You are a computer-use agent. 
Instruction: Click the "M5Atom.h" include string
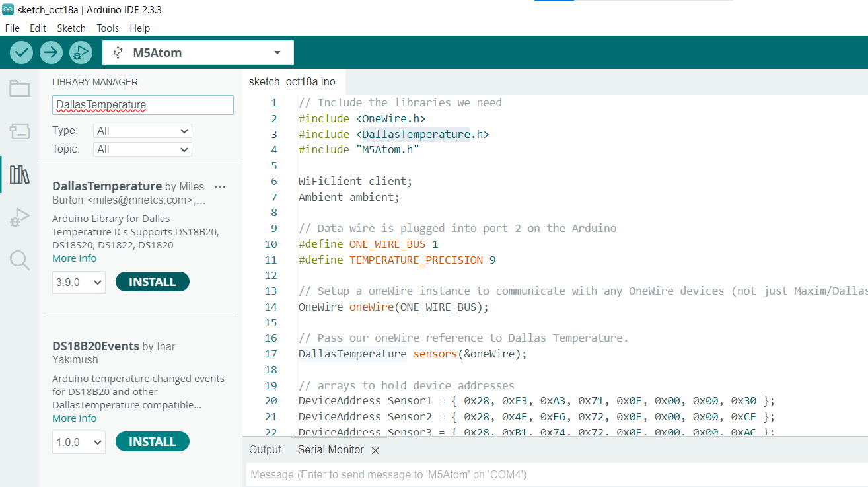click(x=388, y=150)
